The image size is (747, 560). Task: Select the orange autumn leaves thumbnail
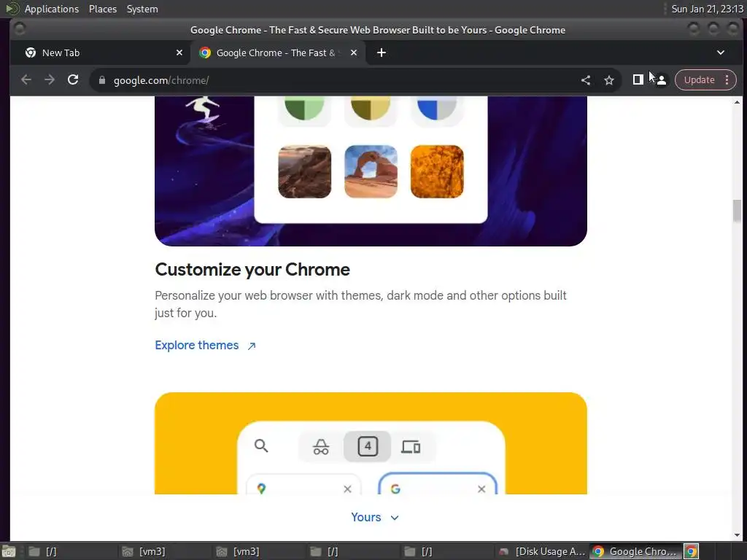pyautogui.click(x=437, y=171)
